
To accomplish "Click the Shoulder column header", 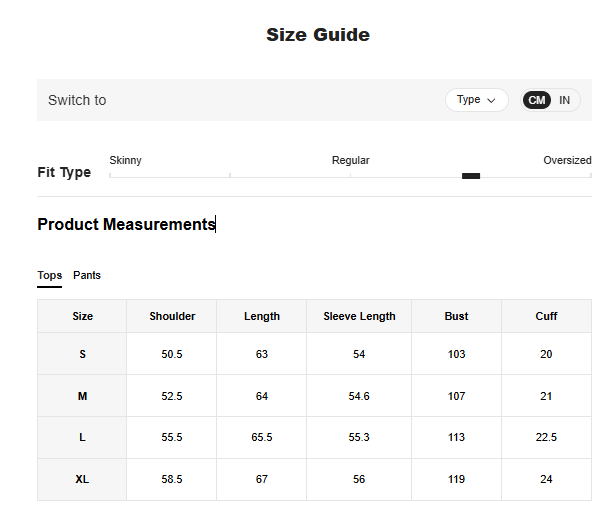I will 172,316.
